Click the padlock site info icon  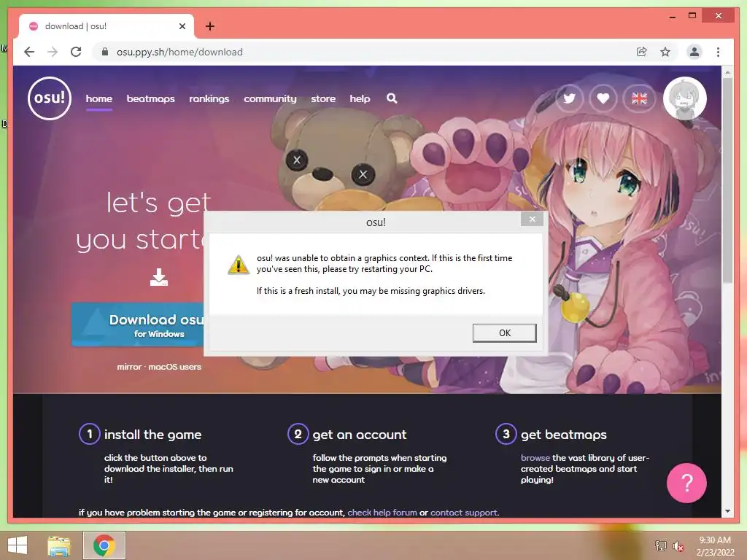click(105, 52)
